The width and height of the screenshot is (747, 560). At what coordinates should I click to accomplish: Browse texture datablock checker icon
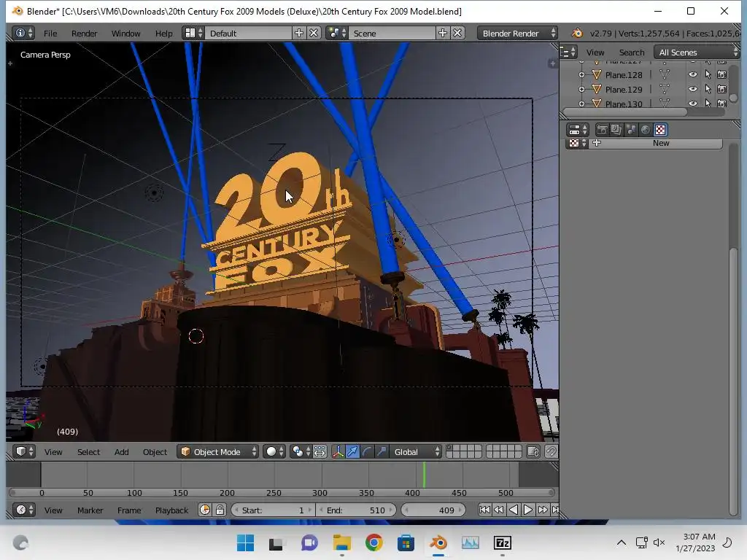click(x=578, y=143)
